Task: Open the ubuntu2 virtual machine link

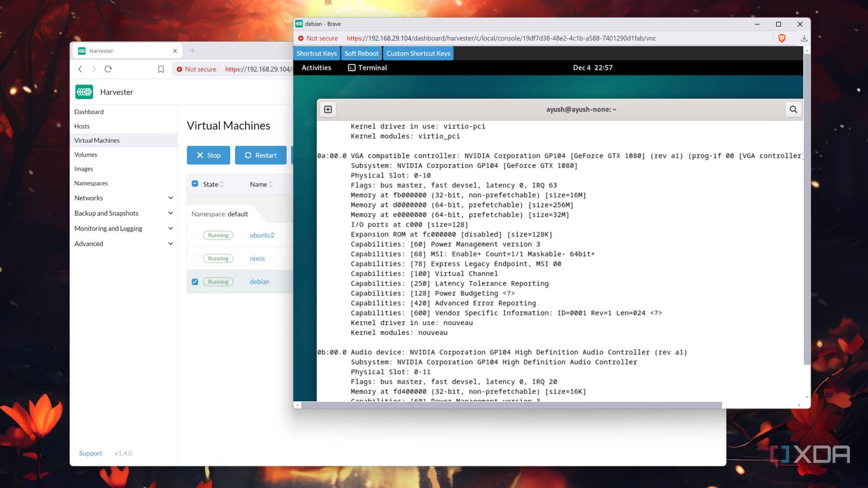Action: 262,235
